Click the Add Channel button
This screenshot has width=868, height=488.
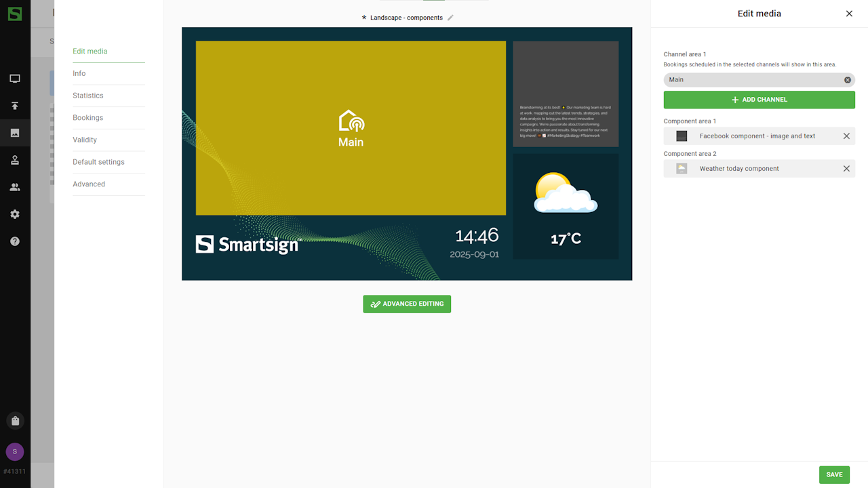click(x=759, y=100)
